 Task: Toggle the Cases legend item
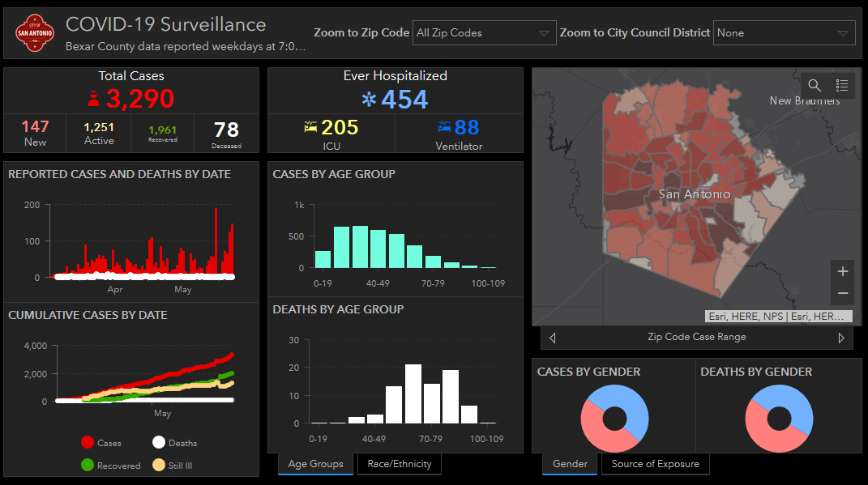coord(101,442)
